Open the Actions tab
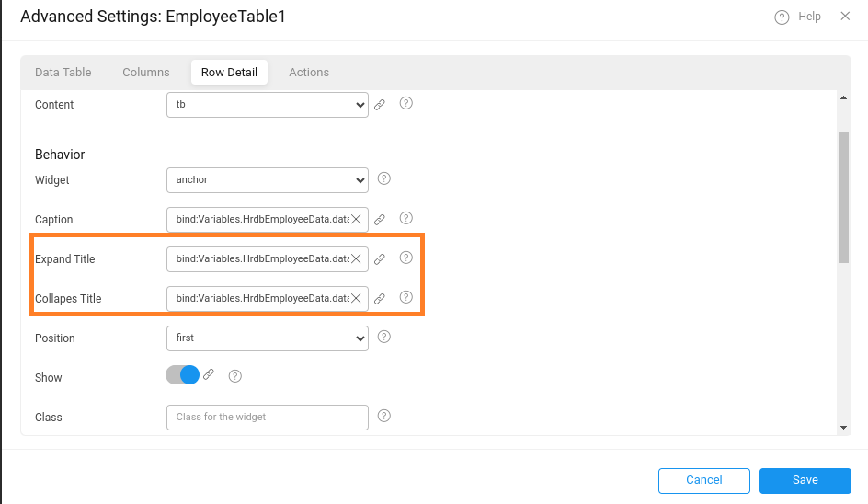Screen dimensions: 868x504 (x=309, y=73)
